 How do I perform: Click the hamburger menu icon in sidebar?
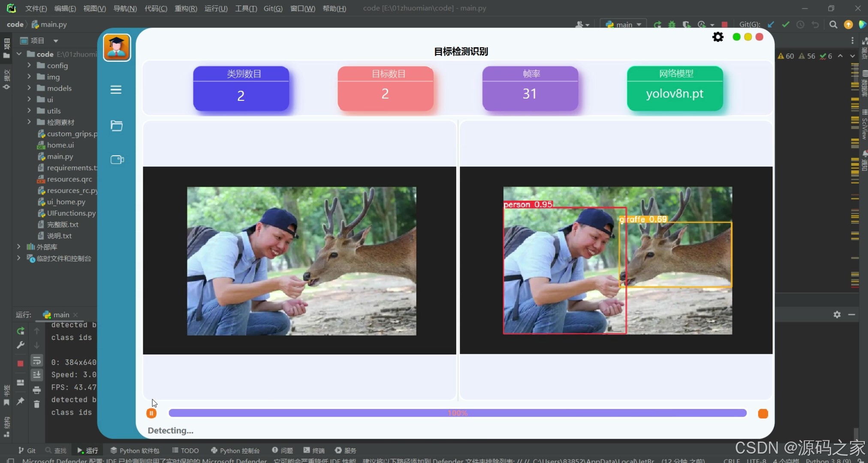pos(116,90)
